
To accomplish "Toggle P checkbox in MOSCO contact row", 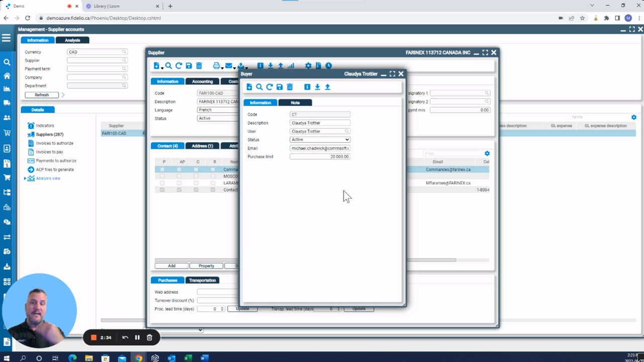I will pos(162,176).
